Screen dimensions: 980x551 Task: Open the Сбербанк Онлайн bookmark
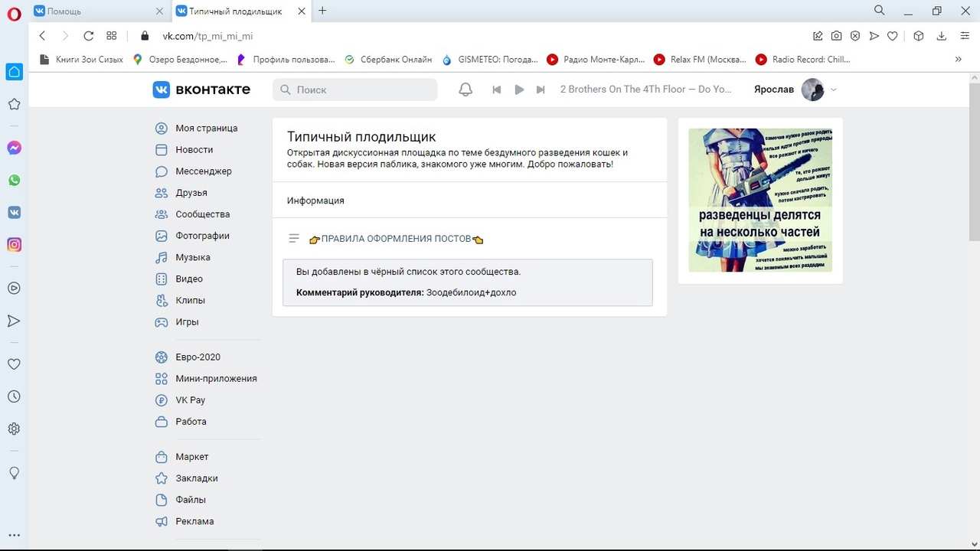point(388,59)
